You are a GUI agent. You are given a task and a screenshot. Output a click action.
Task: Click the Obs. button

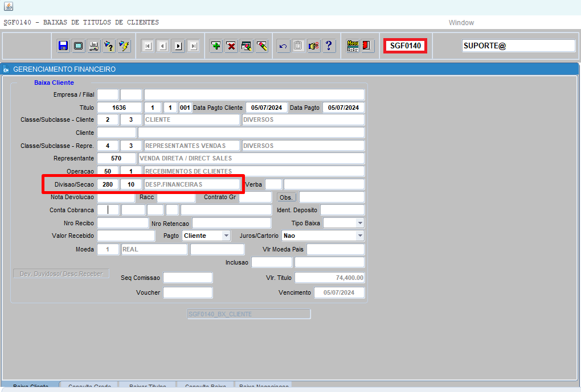tap(287, 197)
